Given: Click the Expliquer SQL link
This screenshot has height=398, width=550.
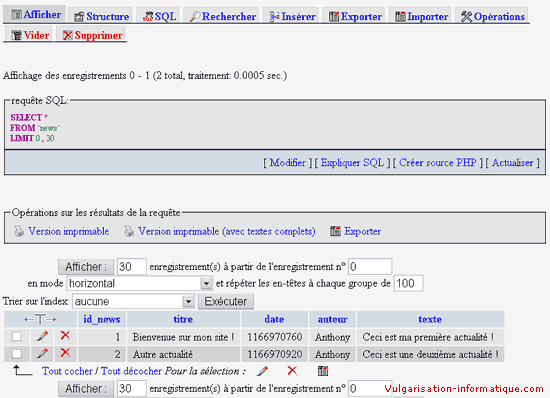Looking at the screenshot, I should (352, 163).
